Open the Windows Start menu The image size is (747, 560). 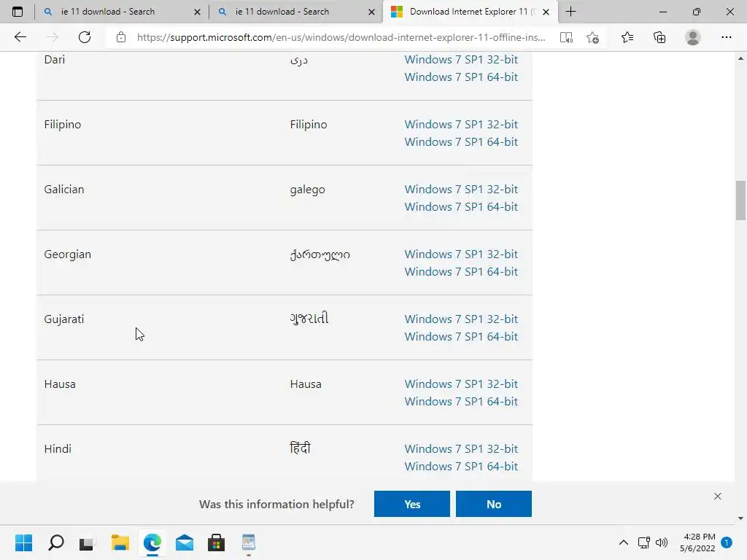(x=23, y=542)
